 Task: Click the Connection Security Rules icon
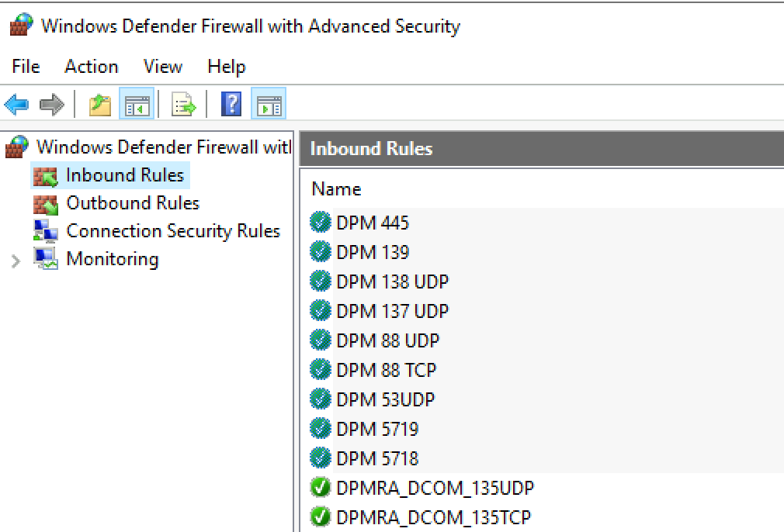click(x=46, y=231)
